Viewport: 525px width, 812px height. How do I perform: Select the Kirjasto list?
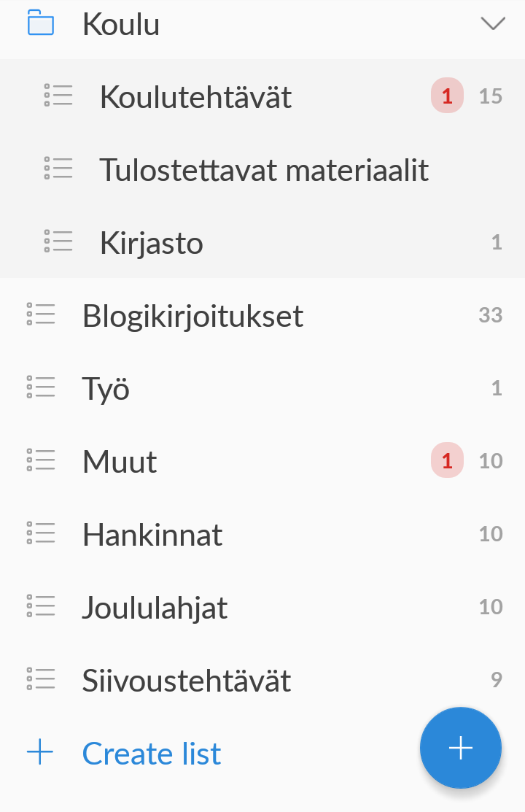pyautogui.click(x=152, y=243)
